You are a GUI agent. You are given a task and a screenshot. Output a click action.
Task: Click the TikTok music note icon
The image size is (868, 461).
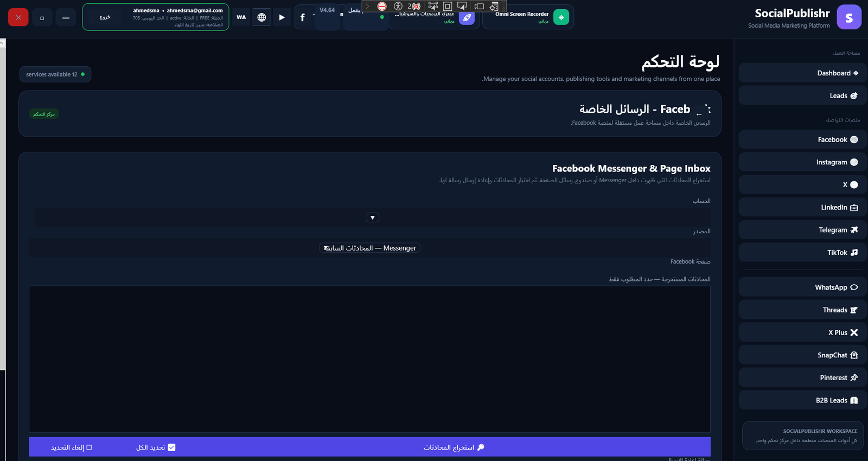[x=854, y=253]
